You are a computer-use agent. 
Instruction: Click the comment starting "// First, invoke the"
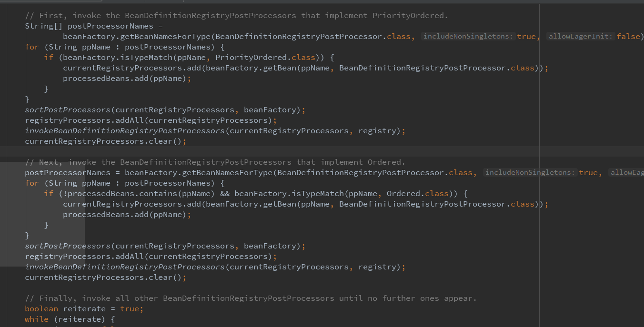tap(236, 16)
